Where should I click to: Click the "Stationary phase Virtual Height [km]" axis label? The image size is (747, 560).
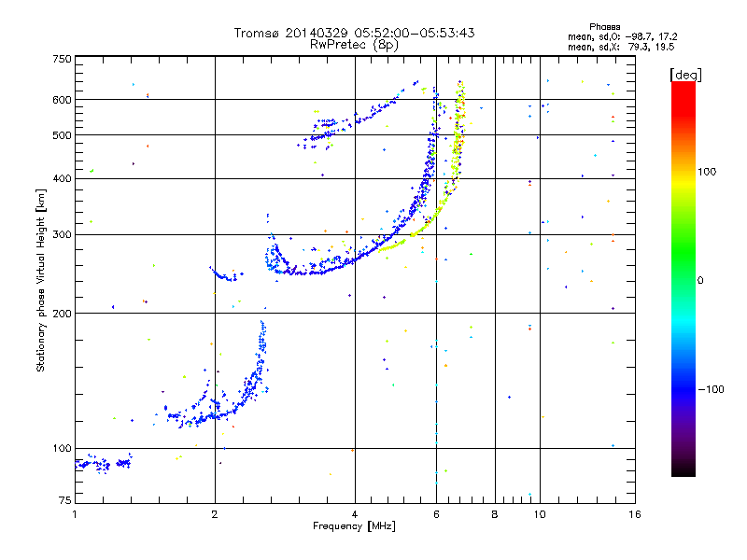click(40, 281)
